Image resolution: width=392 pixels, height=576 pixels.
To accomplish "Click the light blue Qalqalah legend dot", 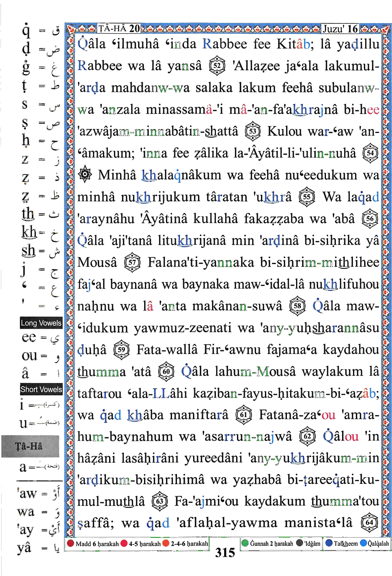I will coord(364,543).
